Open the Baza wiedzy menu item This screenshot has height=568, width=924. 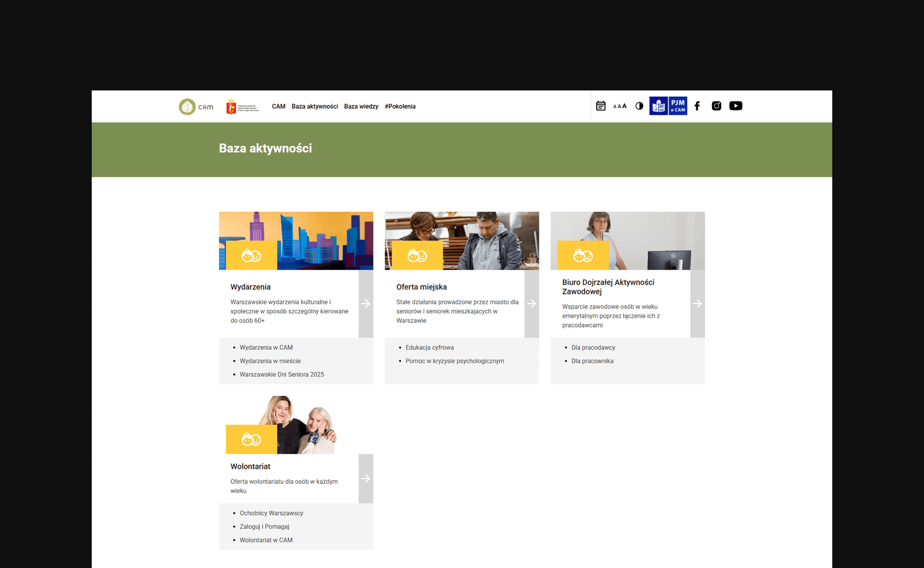(x=361, y=106)
